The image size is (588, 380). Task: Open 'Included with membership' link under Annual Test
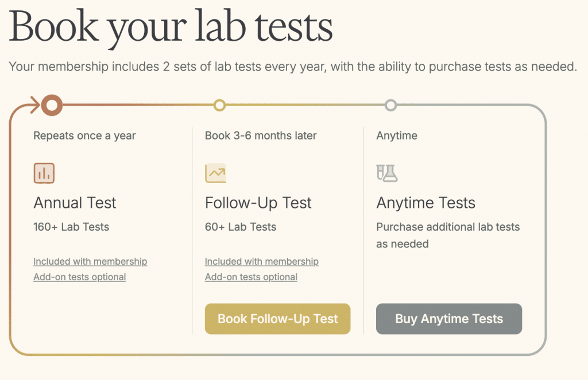[90, 261]
